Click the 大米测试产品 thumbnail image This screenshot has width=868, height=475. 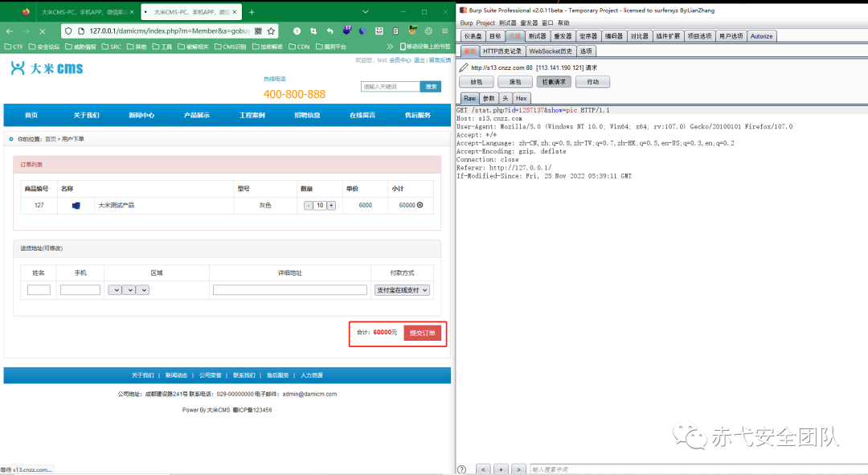[76, 206]
